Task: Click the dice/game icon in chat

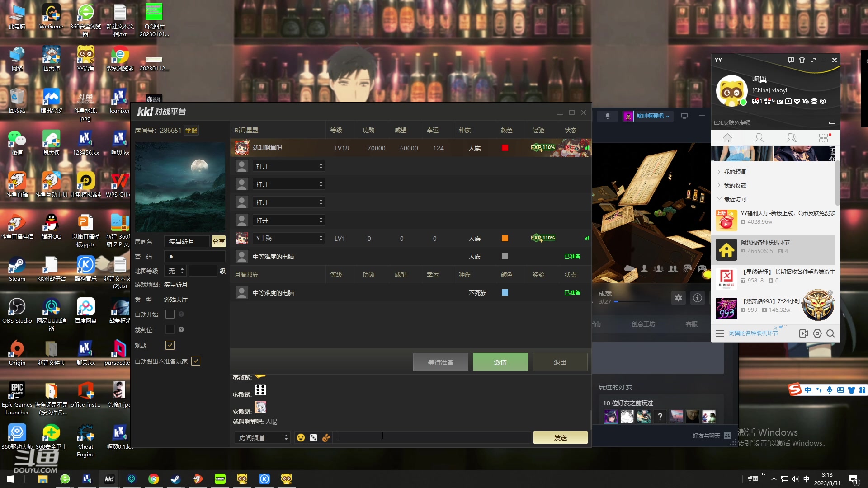Action: tap(313, 437)
